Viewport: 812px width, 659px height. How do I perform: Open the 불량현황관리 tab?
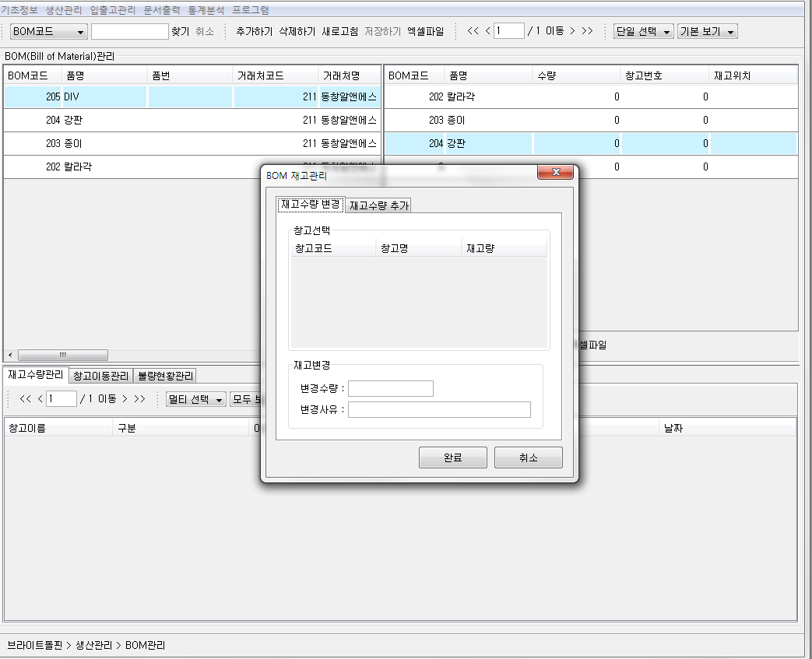click(x=165, y=376)
